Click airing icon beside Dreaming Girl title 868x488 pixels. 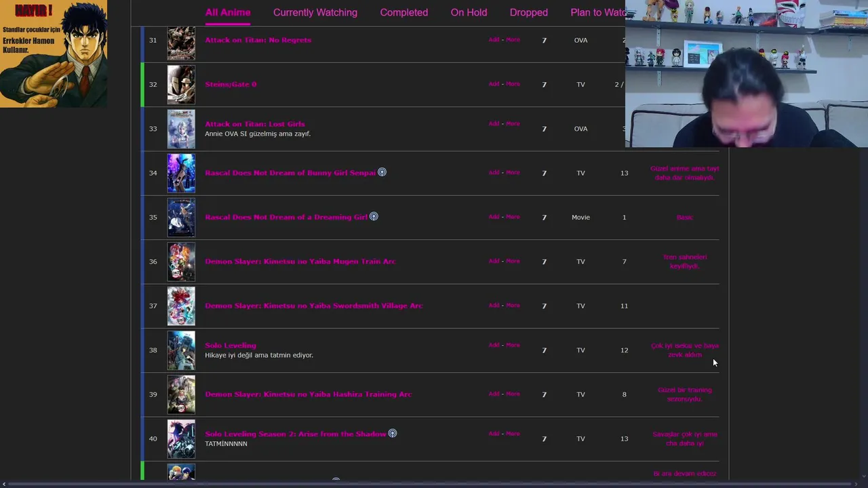374,217
